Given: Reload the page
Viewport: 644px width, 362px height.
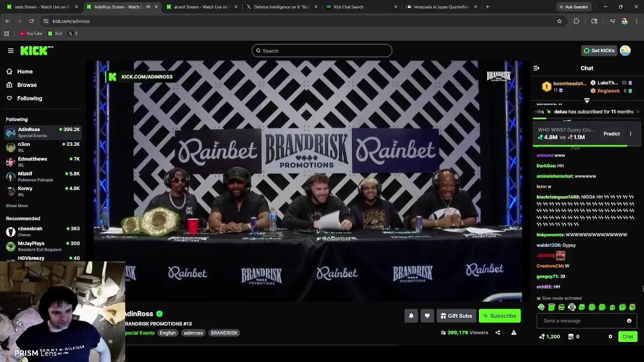Looking at the screenshot, I should (31, 21).
